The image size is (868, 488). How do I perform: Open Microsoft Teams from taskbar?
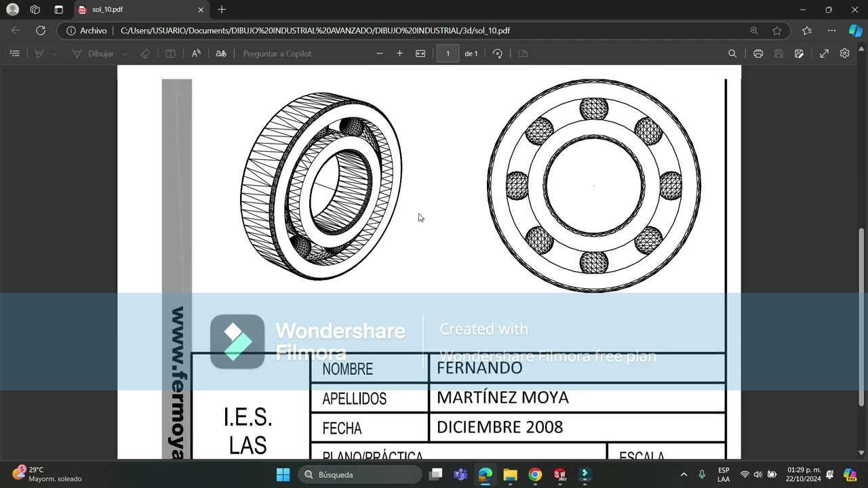[460, 474]
